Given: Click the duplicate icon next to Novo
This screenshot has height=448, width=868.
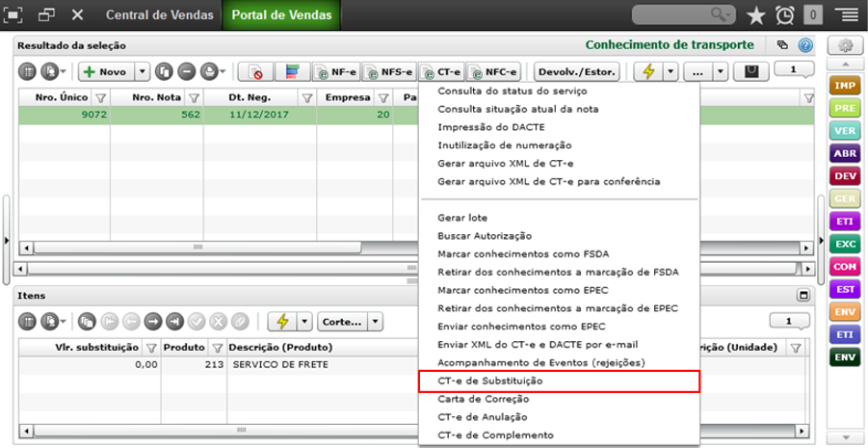Looking at the screenshot, I should tap(165, 71).
